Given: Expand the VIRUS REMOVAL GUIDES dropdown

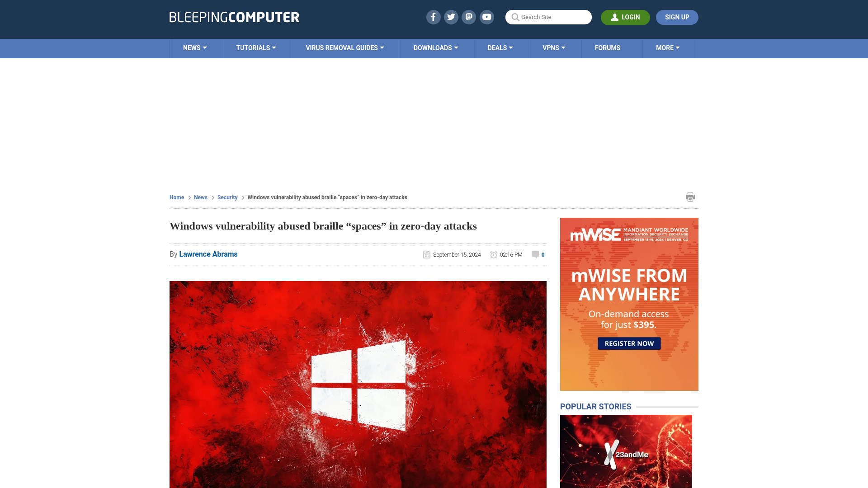Looking at the screenshot, I should point(344,47).
